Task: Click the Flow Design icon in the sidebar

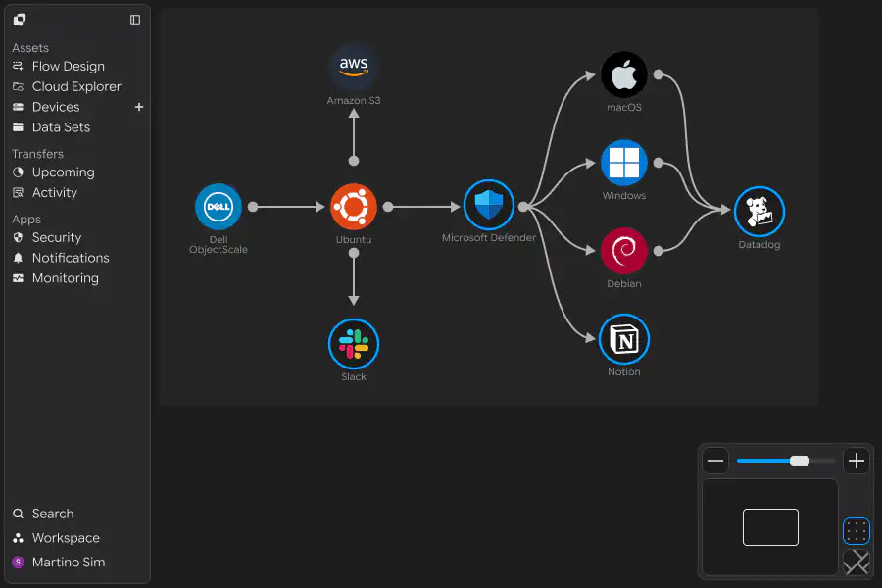Action: point(18,67)
